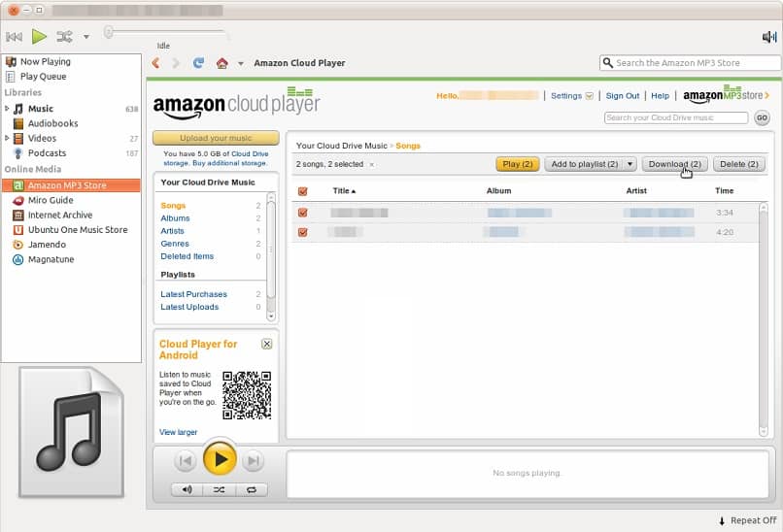Open the Settings dropdown
This screenshot has width=783, height=532.
(572, 96)
